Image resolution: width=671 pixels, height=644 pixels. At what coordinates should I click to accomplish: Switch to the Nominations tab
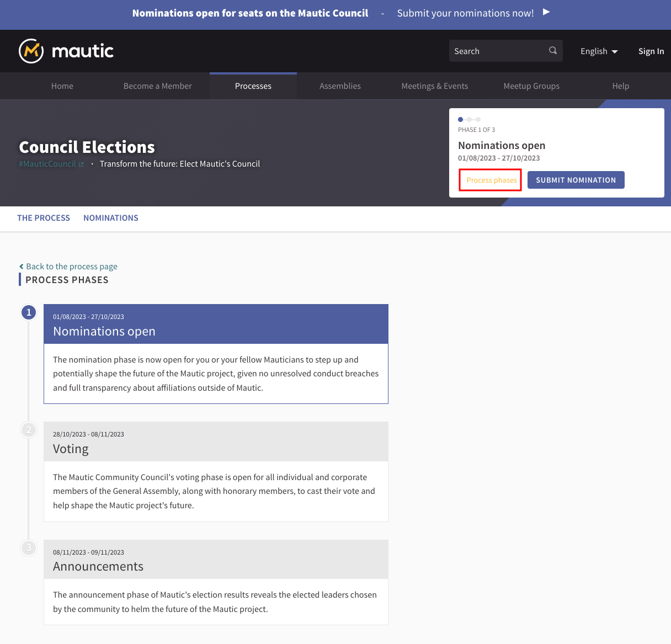[111, 218]
